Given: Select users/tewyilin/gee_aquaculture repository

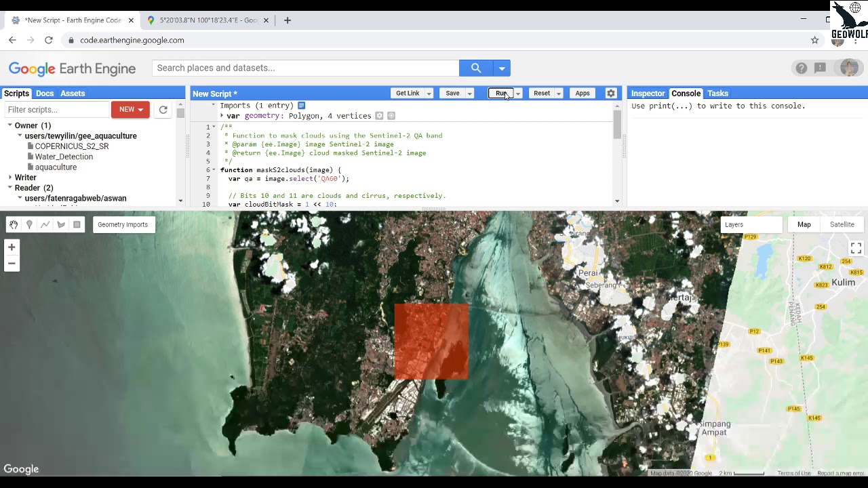Looking at the screenshot, I should point(81,136).
